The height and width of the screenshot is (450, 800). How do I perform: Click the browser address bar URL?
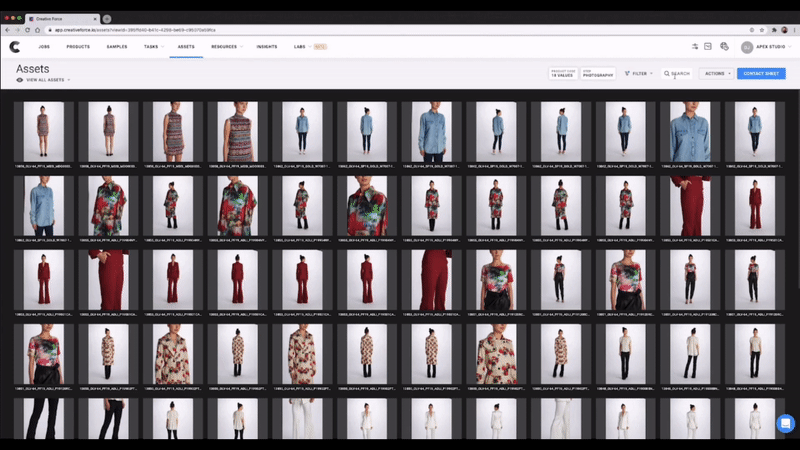tap(135, 30)
